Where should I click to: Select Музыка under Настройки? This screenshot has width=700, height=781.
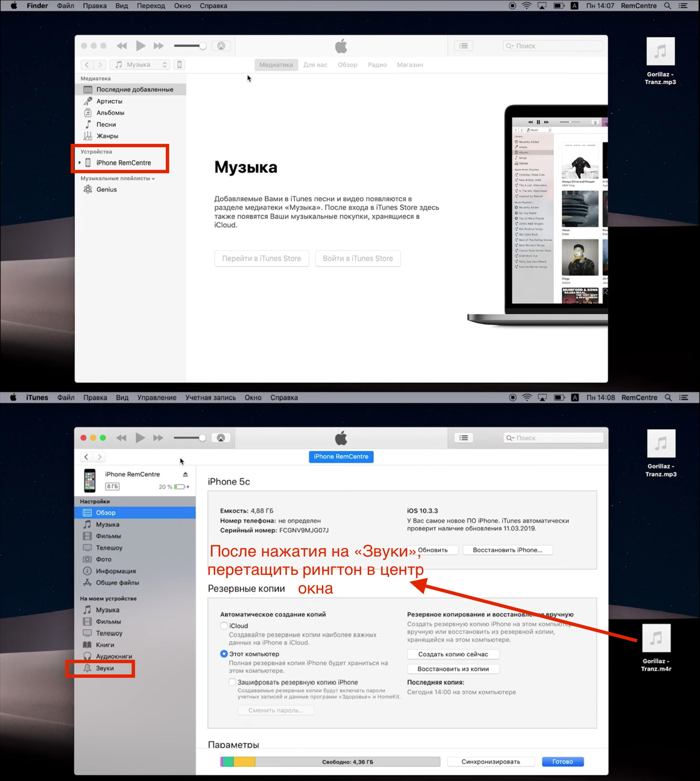135,524
